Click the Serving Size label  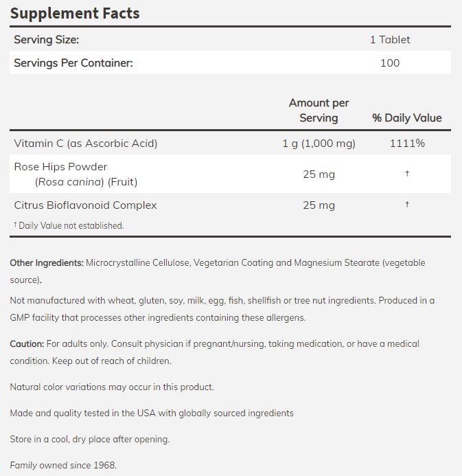tap(46, 40)
